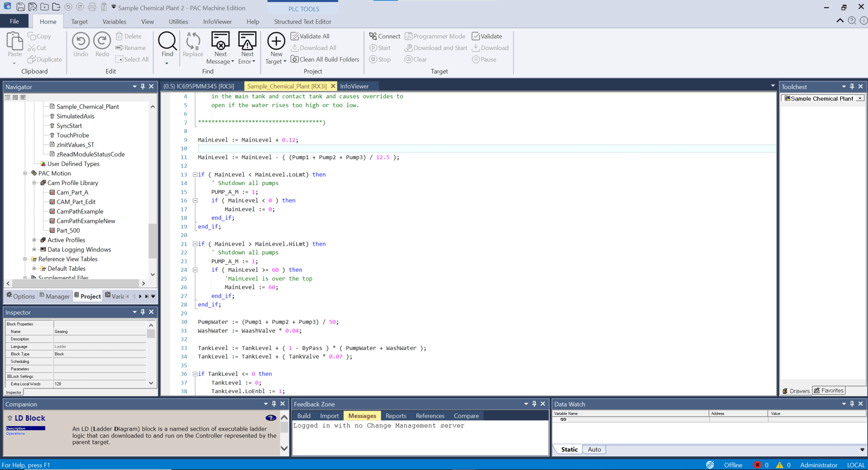Toggle auto-hide pin on Feedback Zone
The width and height of the screenshot is (868, 470).
coord(534,404)
